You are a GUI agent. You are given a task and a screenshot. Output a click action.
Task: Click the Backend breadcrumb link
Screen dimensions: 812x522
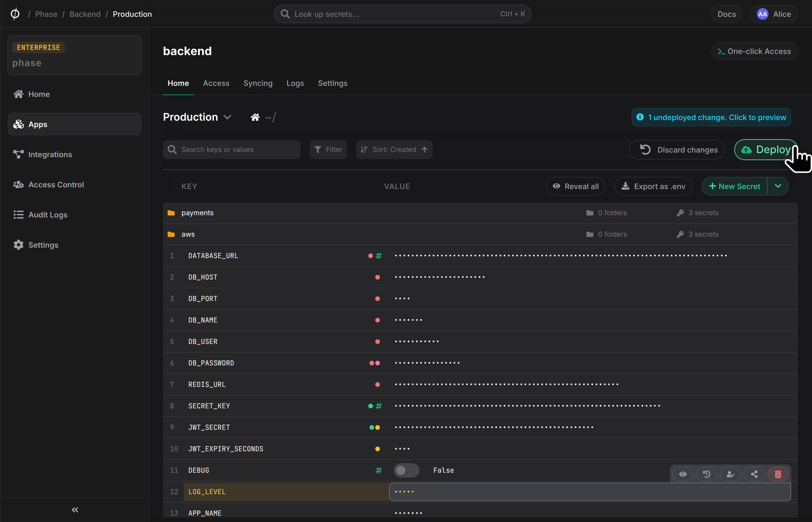pyautogui.click(x=85, y=14)
